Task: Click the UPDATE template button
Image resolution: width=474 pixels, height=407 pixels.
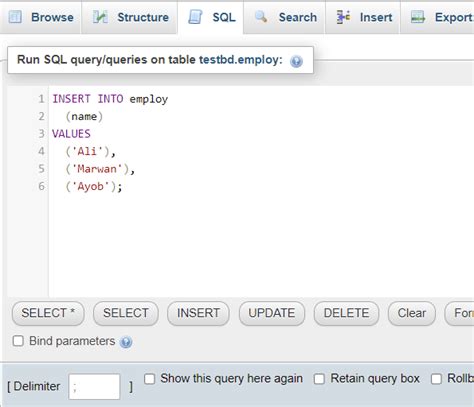Action: pyautogui.click(x=272, y=313)
